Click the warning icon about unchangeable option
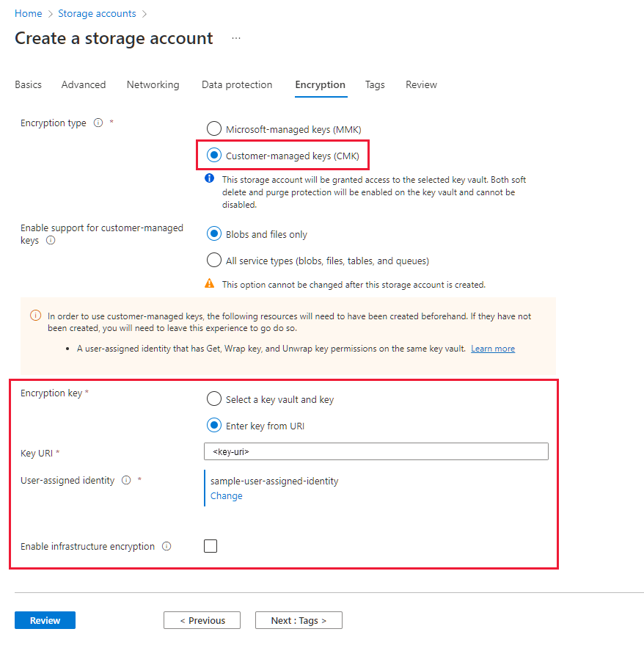Screen dimensions: 644x651 [209, 284]
